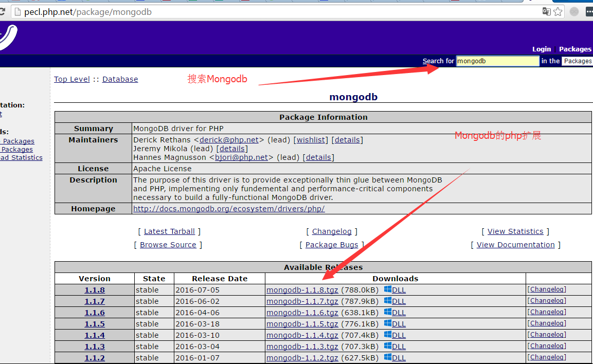Open details link for Jeremy Mikola
Screen dimensions: 593x364
(x=232, y=149)
